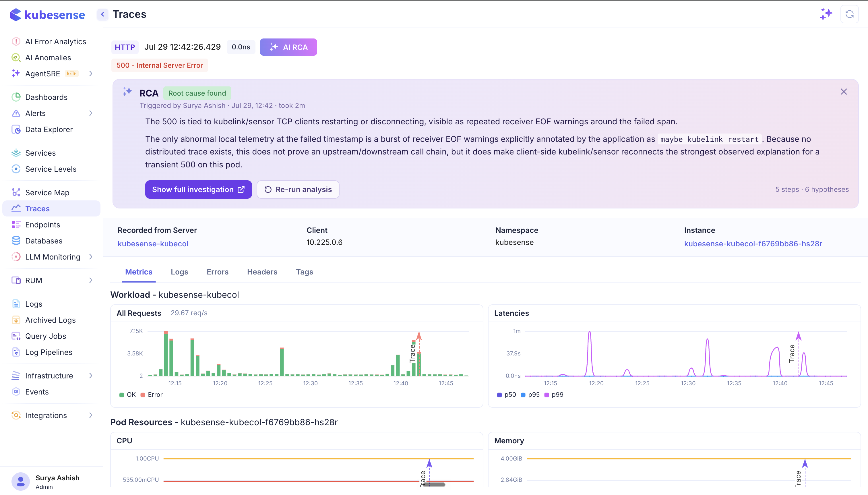Screen dimensions: 868x495
Task: Expand Integrations submenu
Action: pos(91,415)
